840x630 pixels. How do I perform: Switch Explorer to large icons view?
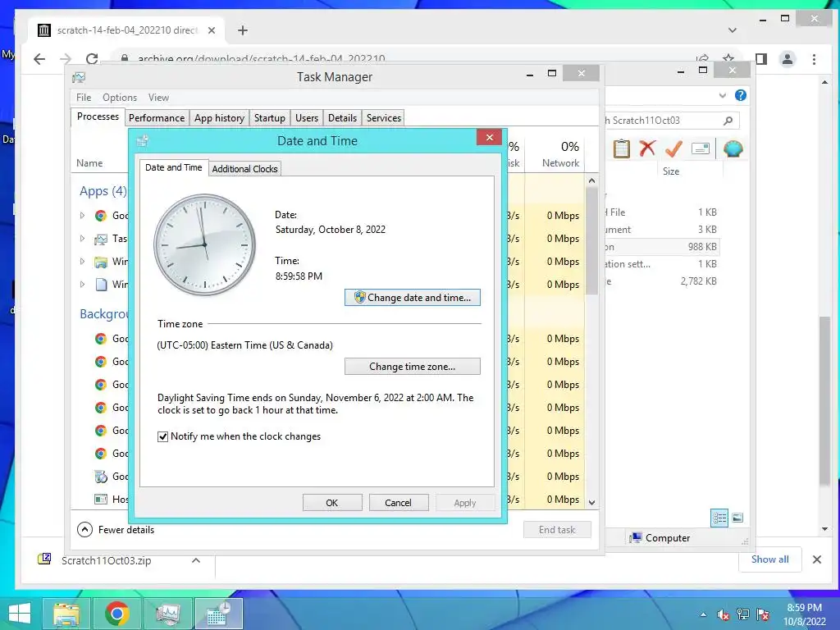(737, 518)
